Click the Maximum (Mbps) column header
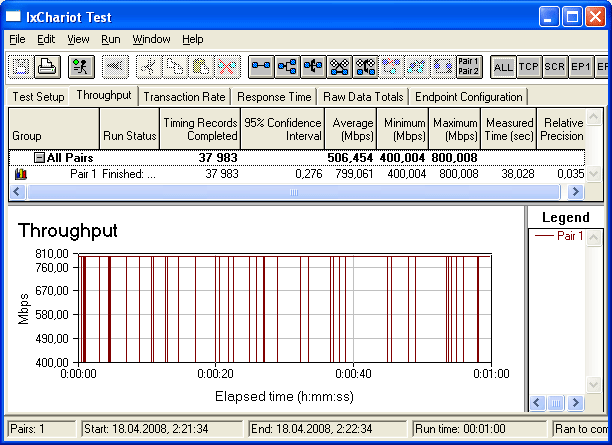Viewport: 612px width, 445px height. point(455,129)
